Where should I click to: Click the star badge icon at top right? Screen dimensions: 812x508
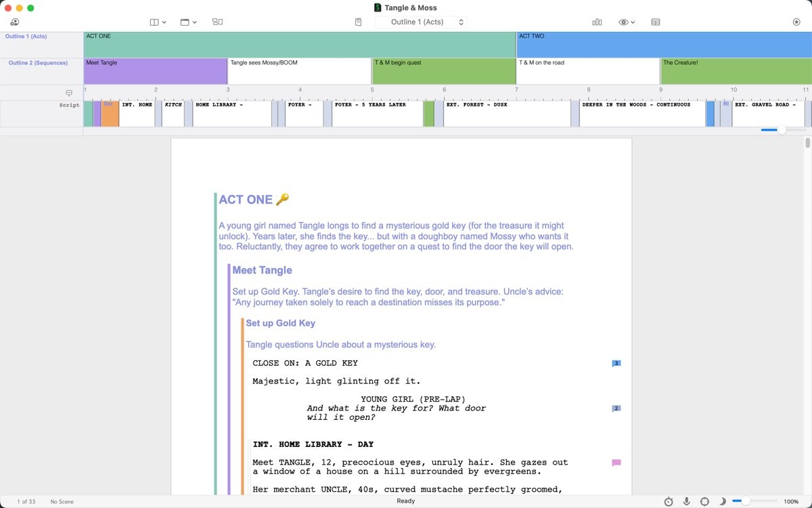point(796,22)
